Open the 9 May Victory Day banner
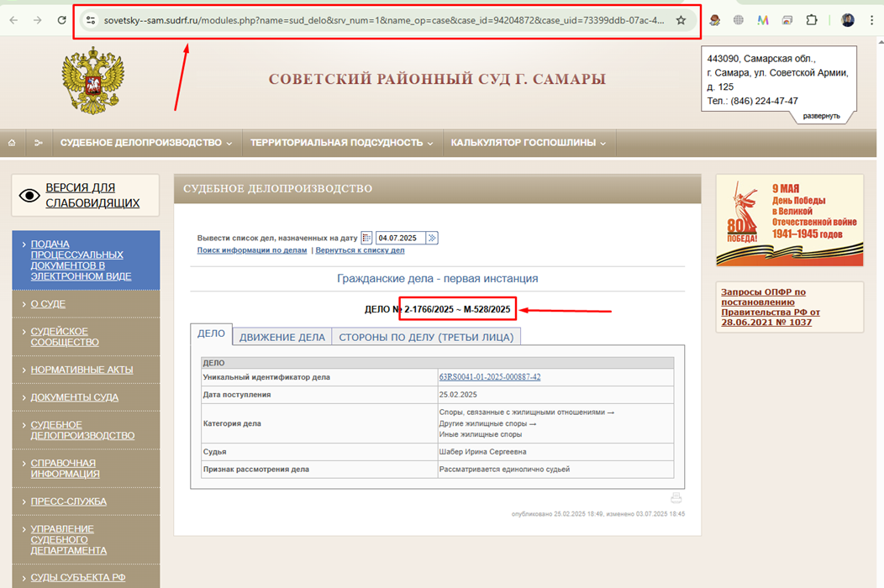The width and height of the screenshot is (884, 588). pyautogui.click(x=789, y=220)
